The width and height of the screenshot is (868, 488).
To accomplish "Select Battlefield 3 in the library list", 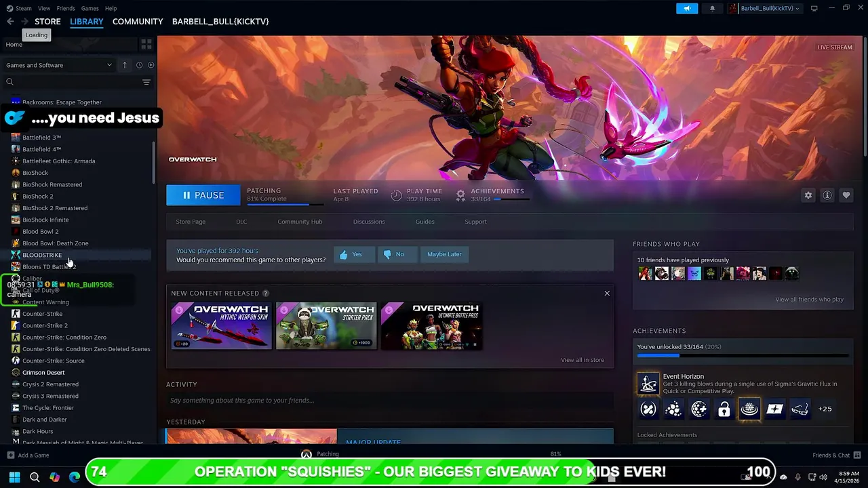I will pos(41,138).
